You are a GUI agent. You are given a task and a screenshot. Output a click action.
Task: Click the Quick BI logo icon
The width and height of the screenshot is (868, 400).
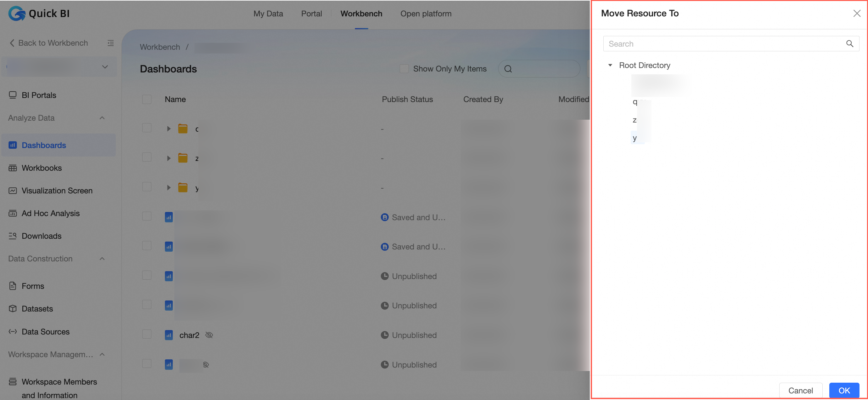[17, 14]
